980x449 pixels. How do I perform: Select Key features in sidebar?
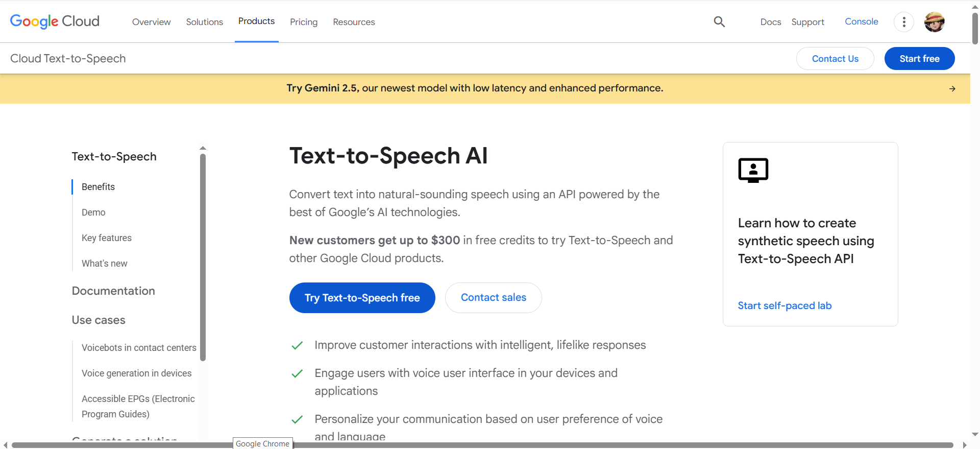click(107, 238)
